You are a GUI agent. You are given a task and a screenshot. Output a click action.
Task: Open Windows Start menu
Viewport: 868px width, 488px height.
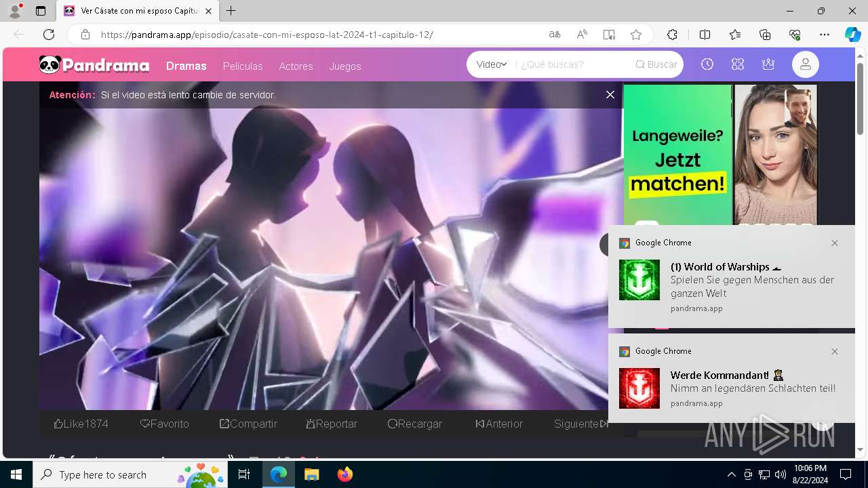coord(16,474)
